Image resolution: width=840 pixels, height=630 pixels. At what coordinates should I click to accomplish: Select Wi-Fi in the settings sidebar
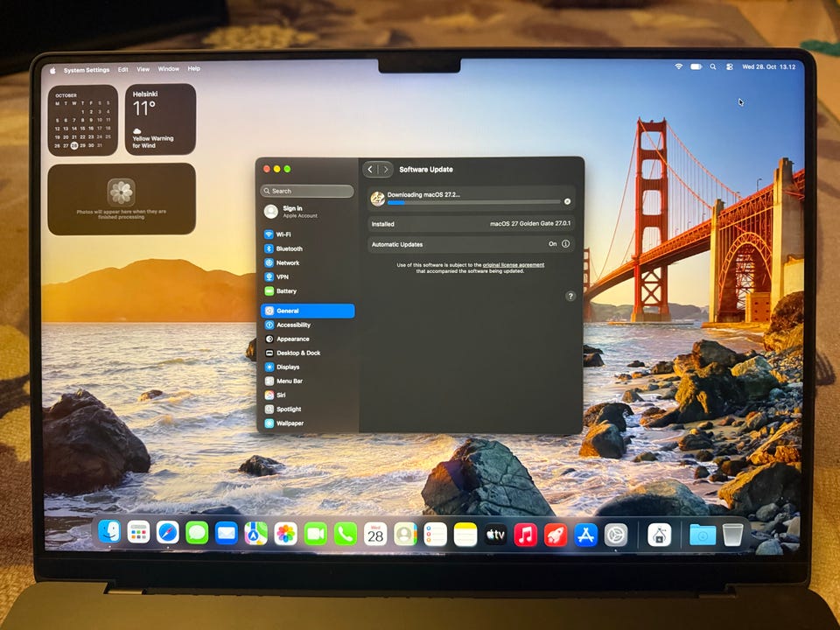pos(307,234)
